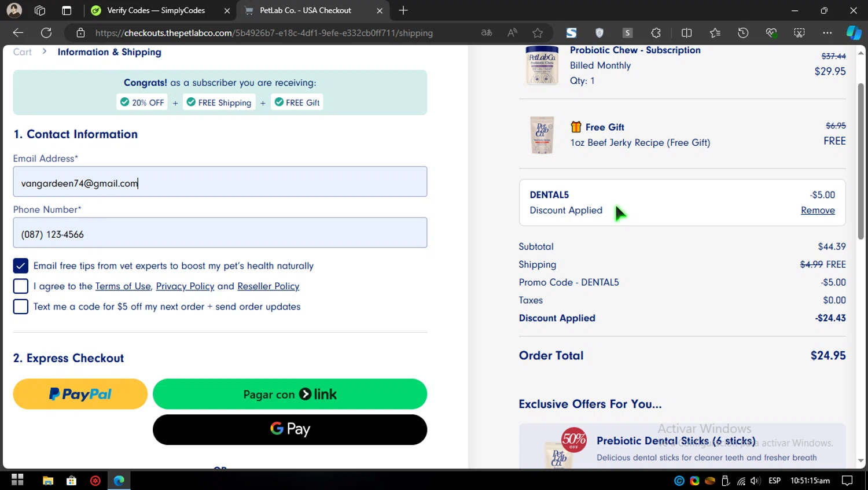Image resolution: width=868 pixels, height=490 pixels.
Task: Uncheck the email free tips checkbox
Action: [x=21, y=266]
